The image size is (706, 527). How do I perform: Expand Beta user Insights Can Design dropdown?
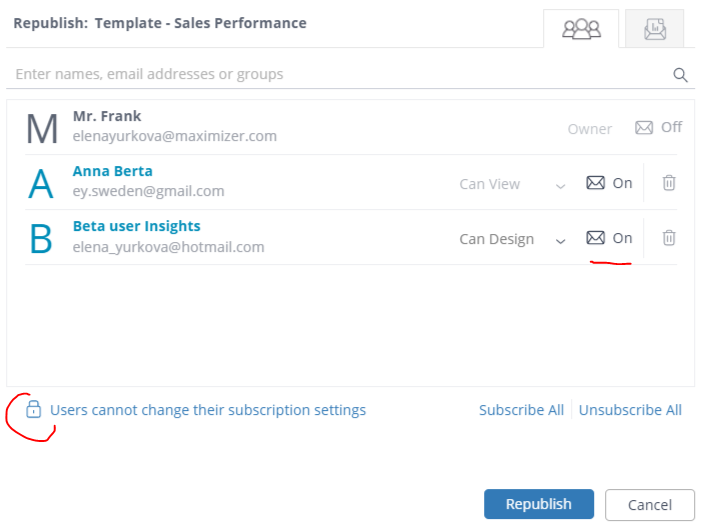512,239
